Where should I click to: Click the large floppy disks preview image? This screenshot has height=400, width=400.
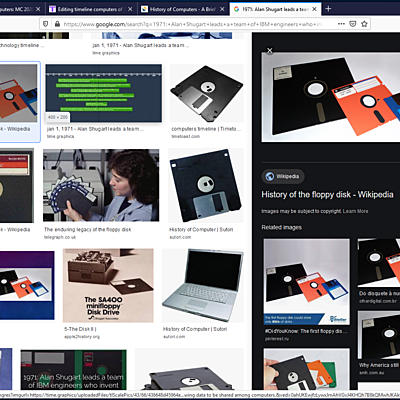pos(331,97)
